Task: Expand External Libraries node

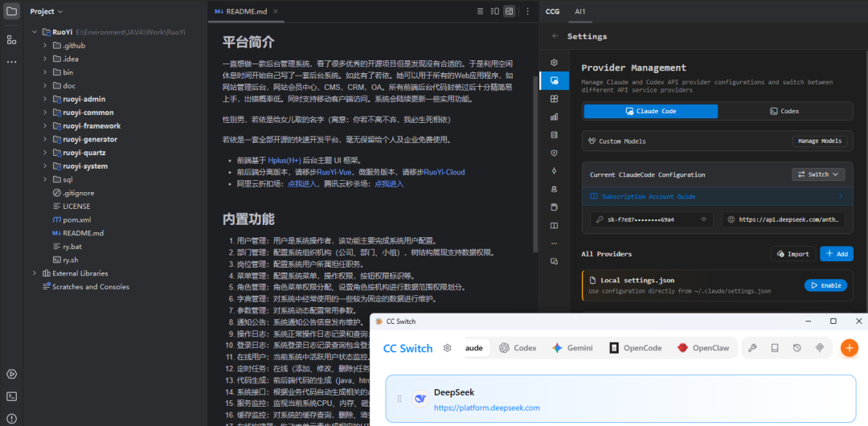Action: pyautogui.click(x=34, y=273)
